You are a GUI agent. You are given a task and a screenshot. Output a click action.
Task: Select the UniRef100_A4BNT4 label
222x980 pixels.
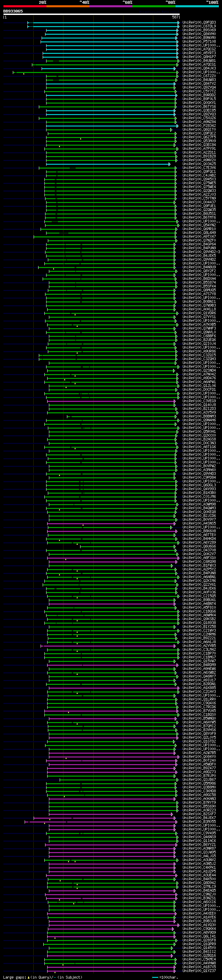199,604
